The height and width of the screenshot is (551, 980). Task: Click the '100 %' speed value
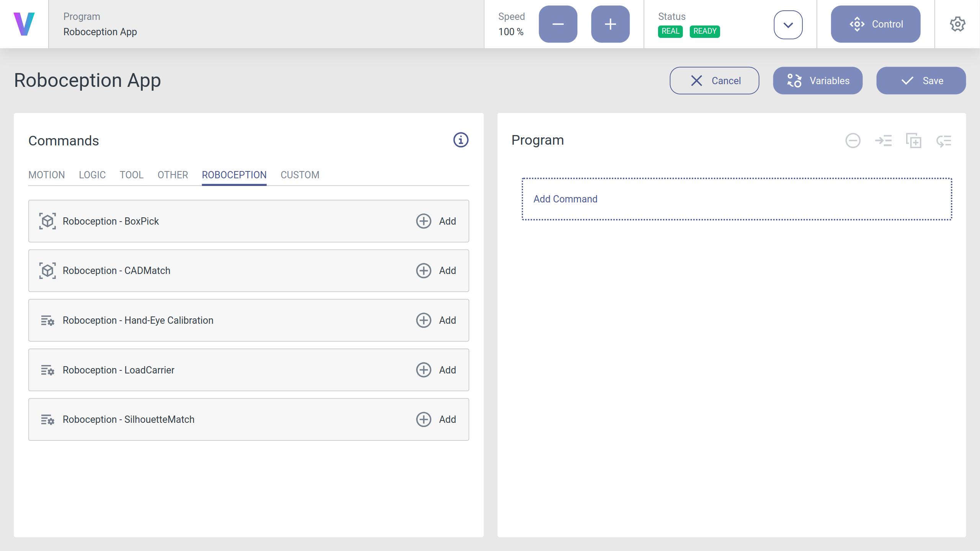pyautogui.click(x=511, y=32)
